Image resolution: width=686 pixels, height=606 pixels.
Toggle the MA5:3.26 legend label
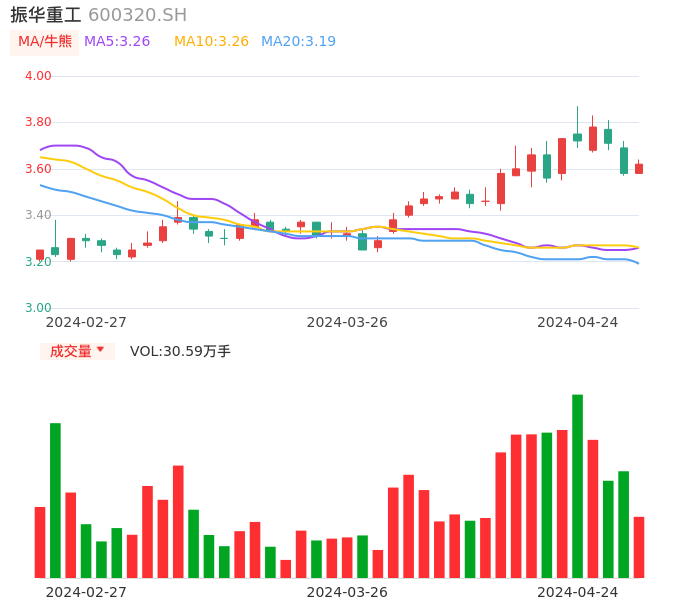(x=117, y=42)
